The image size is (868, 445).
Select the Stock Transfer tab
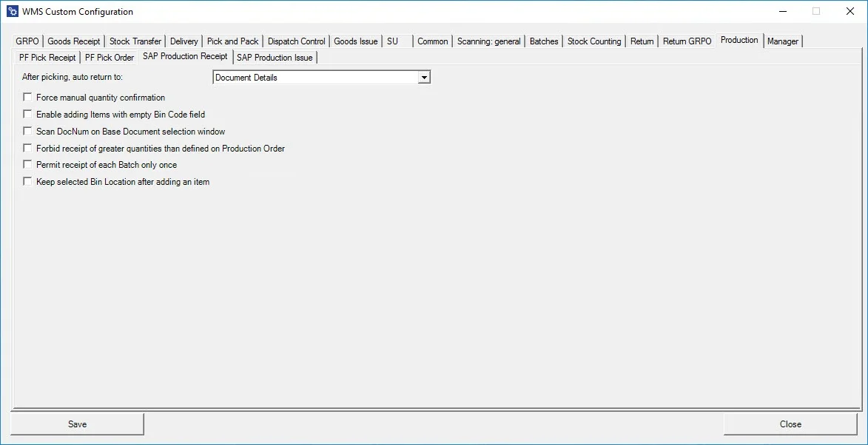pyautogui.click(x=135, y=41)
